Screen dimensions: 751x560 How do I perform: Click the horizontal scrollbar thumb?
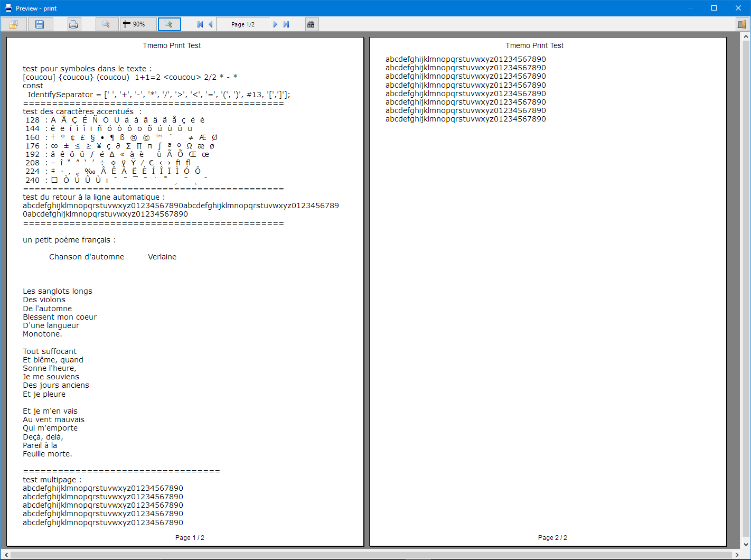(371, 555)
